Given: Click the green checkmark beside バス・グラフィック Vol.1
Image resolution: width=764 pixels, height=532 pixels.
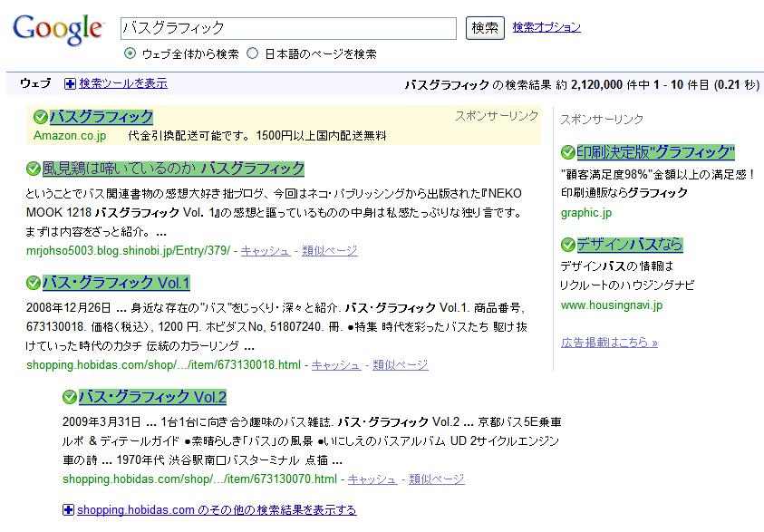Looking at the screenshot, I should pyautogui.click(x=34, y=283).
